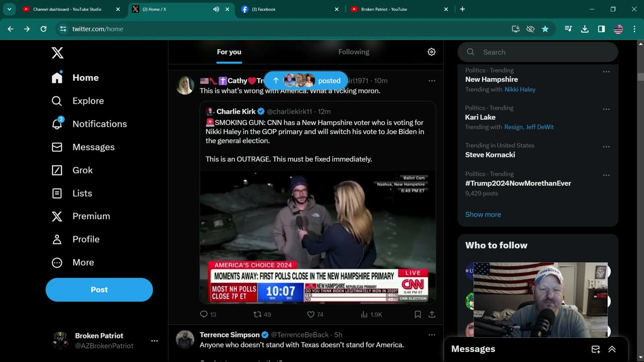Play the CNN video in the quoted post
The width and height of the screenshot is (644, 362).
click(318, 237)
